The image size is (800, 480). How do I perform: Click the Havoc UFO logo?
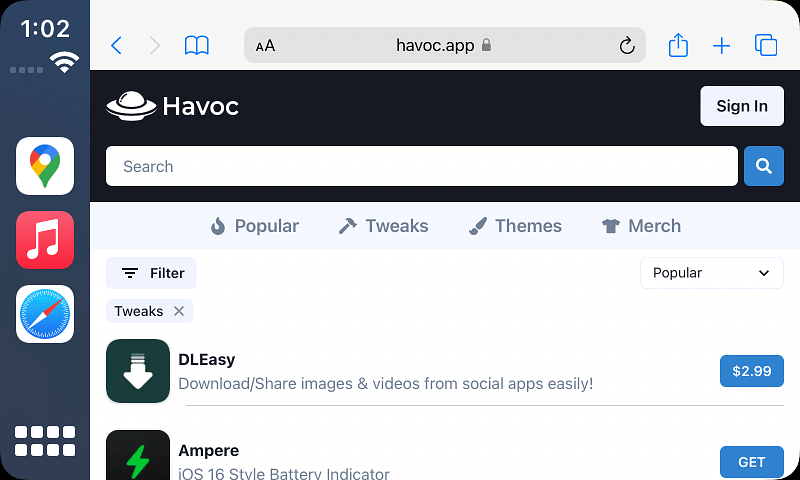131,106
